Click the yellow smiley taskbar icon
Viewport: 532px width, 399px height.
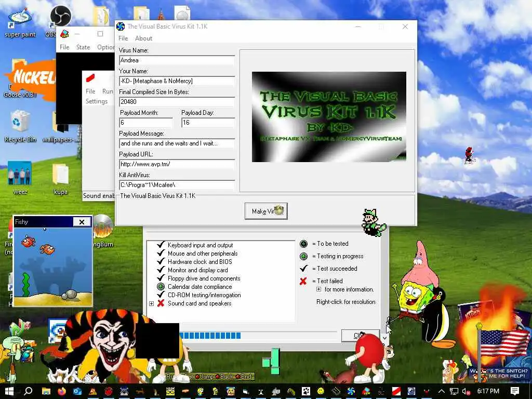321,391
